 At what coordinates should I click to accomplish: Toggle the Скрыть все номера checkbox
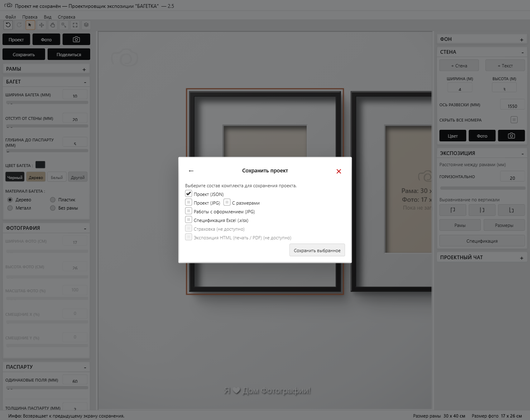(x=514, y=120)
